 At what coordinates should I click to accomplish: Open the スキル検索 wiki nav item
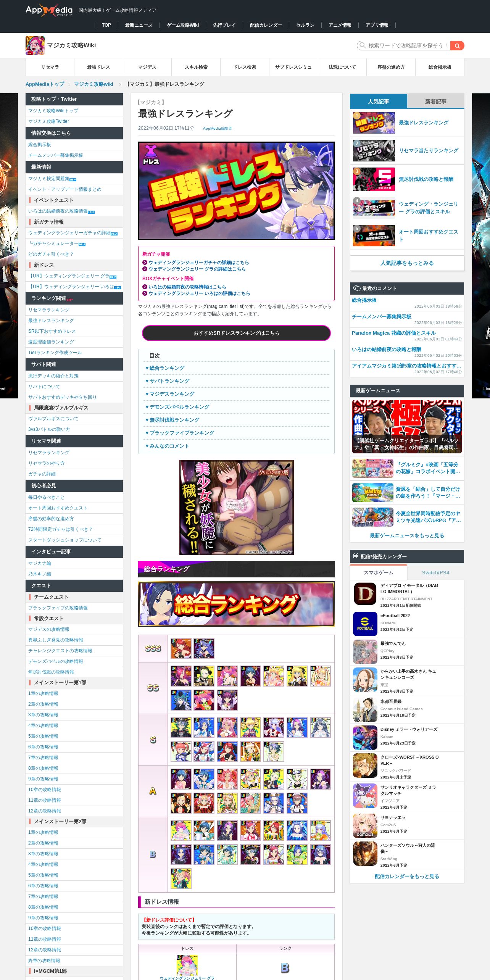pyautogui.click(x=196, y=67)
